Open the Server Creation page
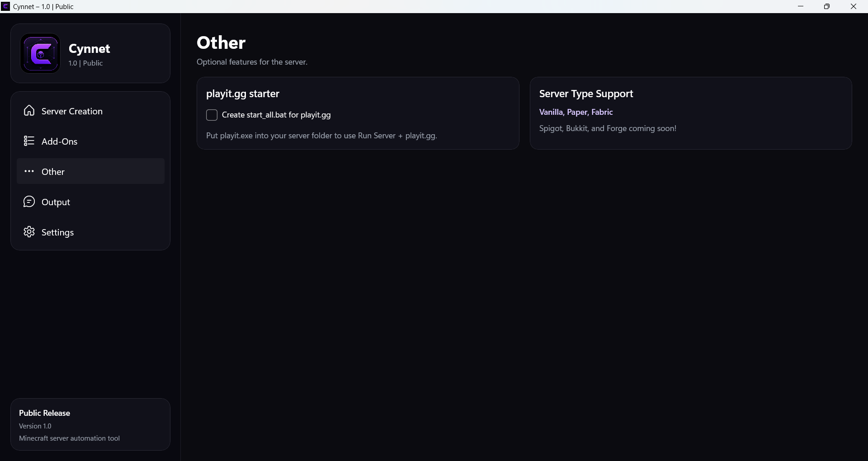This screenshot has height=461, width=868. point(90,111)
